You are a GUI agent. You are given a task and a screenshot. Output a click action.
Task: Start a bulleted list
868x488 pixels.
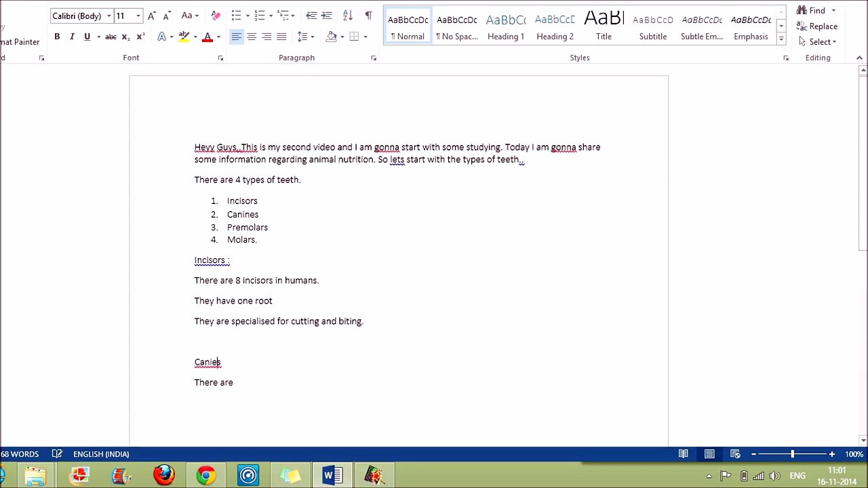tap(236, 16)
